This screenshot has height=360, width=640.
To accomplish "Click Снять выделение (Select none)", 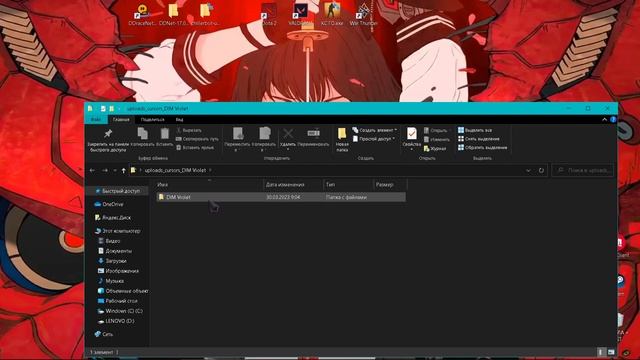I will (478, 139).
